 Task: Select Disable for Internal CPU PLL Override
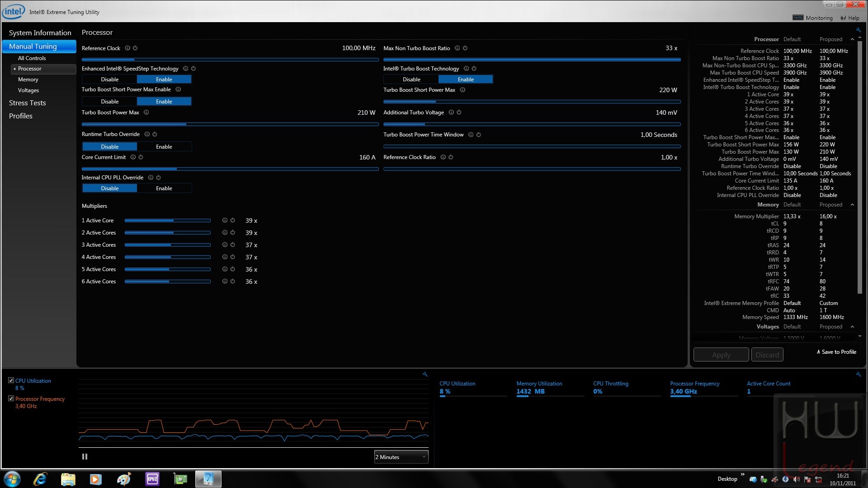109,188
